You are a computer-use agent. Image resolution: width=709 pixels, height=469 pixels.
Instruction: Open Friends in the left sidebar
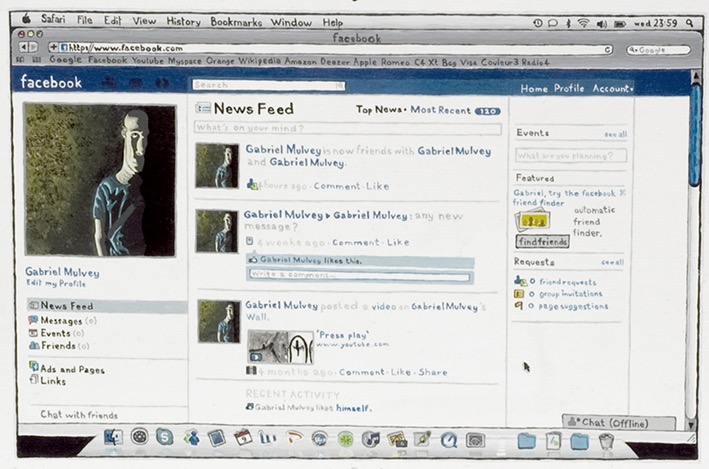[x=59, y=346]
